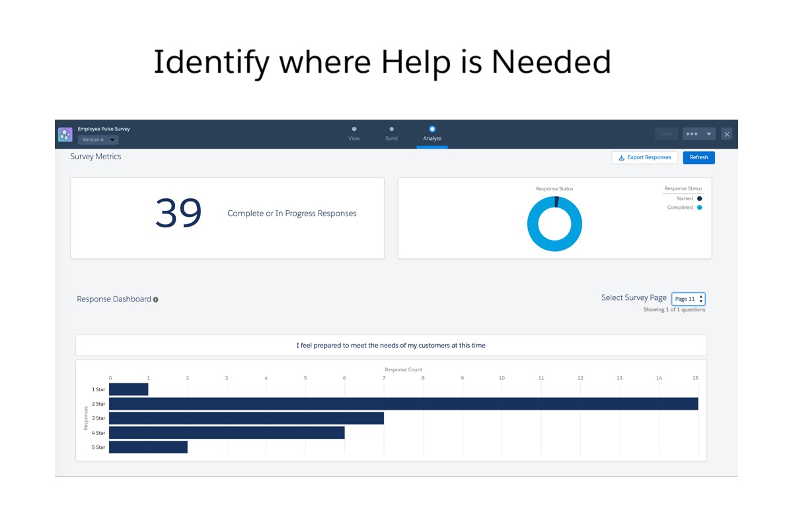Click the up arrow on the survey page stepper
793x532 pixels.
click(x=701, y=296)
